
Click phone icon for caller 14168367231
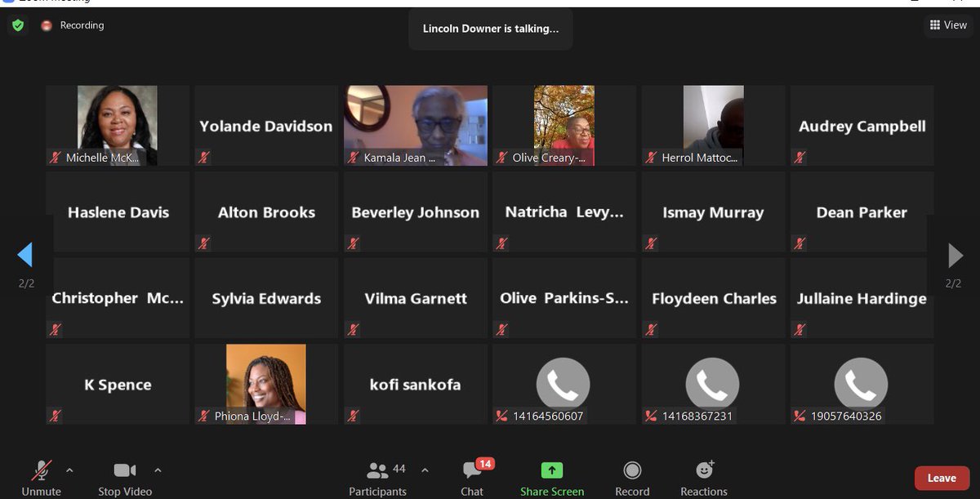712,383
